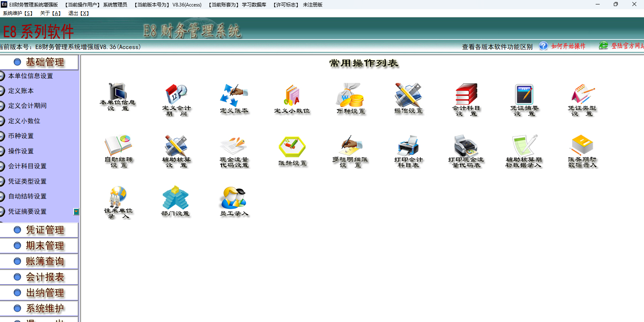644x322 pixels.
Task: Open the 会计科目设置 red books icon
Action: point(466,94)
